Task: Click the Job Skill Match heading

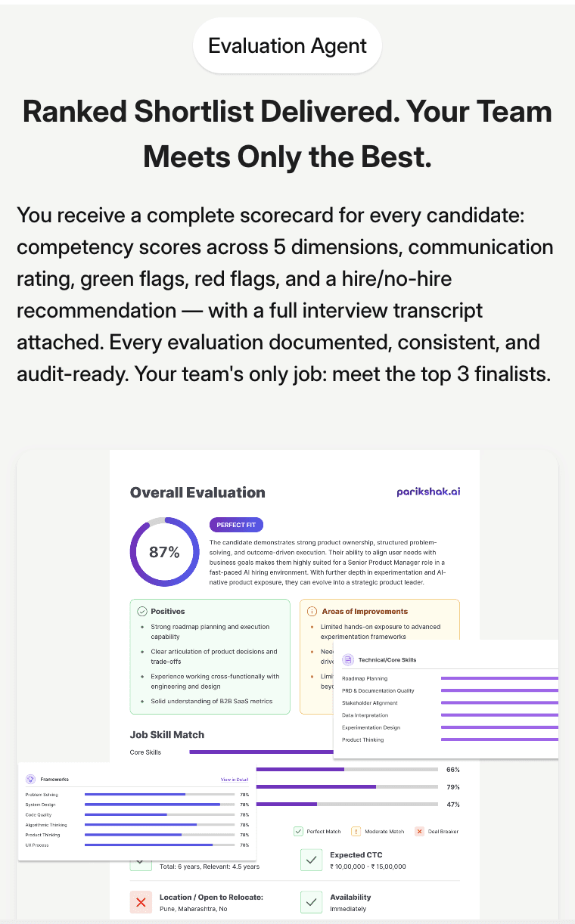Action: (167, 734)
